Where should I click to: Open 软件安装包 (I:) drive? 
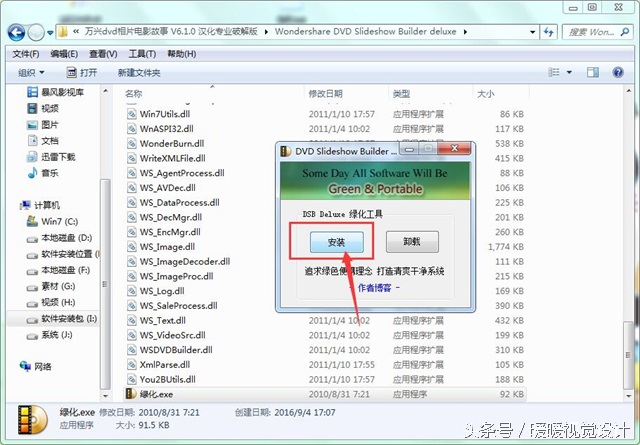click(62, 319)
